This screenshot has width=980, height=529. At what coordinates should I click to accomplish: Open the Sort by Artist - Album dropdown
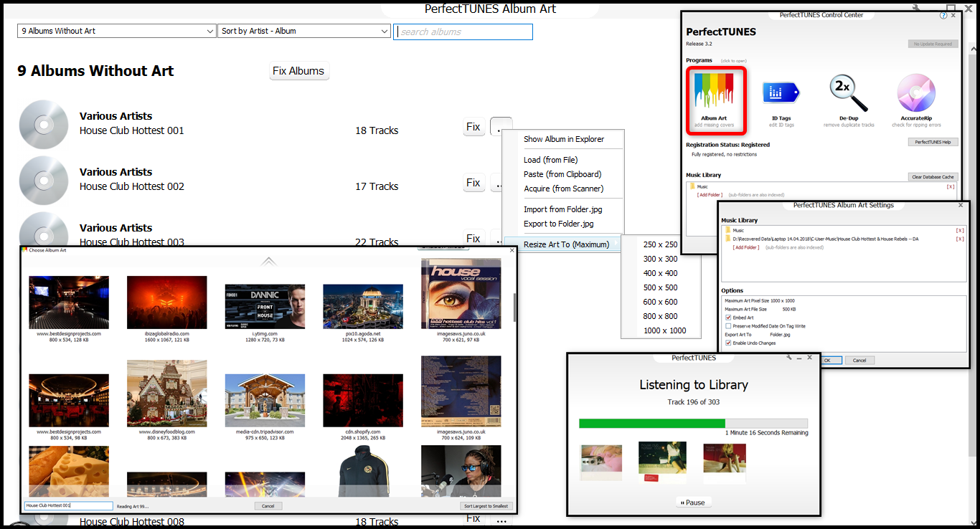click(304, 31)
